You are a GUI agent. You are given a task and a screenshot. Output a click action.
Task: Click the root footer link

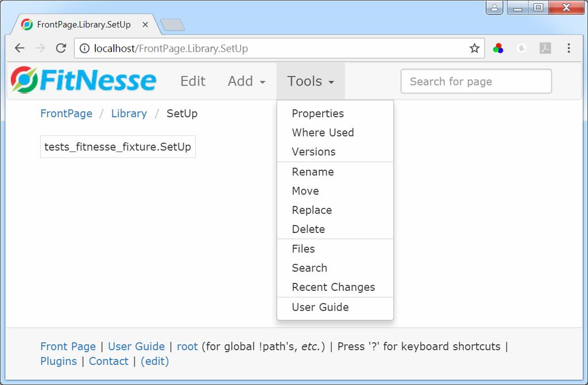pyautogui.click(x=187, y=346)
